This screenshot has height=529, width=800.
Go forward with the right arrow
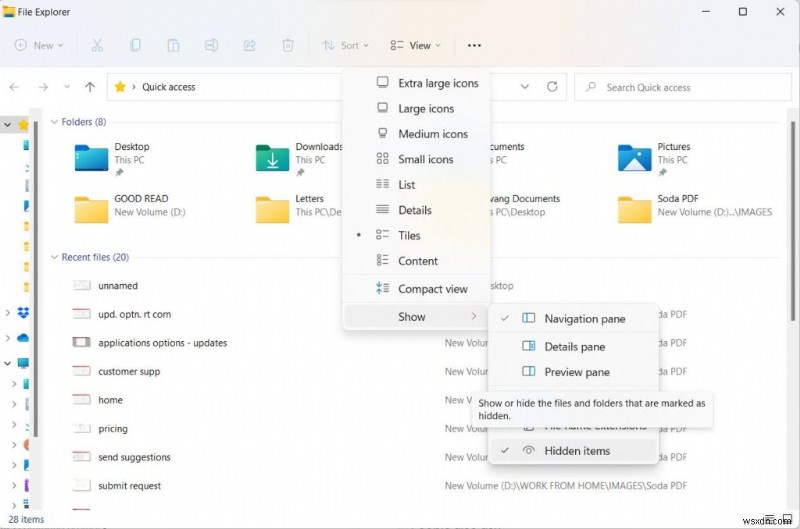click(43, 87)
